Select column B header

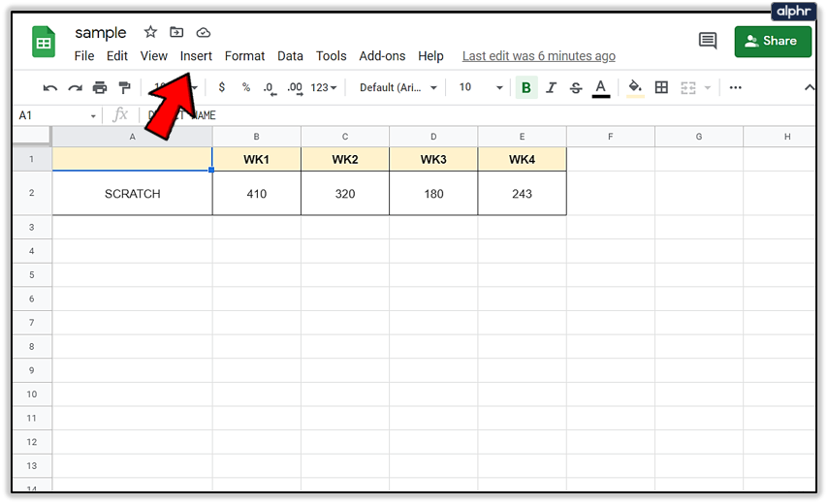click(257, 137)
